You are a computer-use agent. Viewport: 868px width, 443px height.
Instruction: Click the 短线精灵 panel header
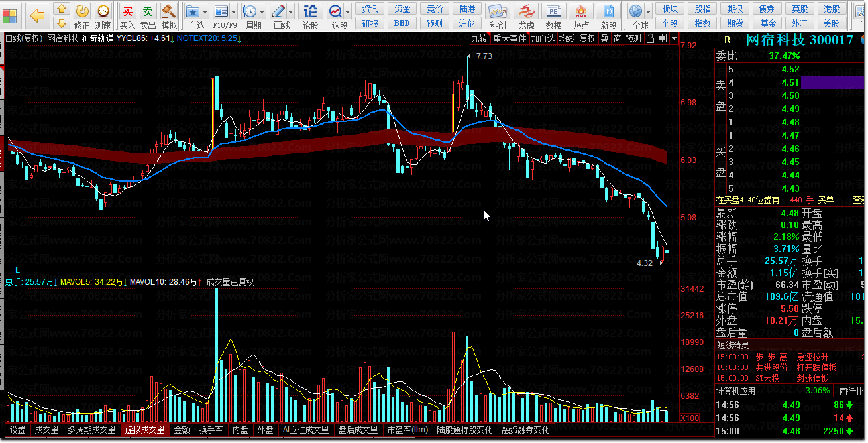click(x=733, y=344)
